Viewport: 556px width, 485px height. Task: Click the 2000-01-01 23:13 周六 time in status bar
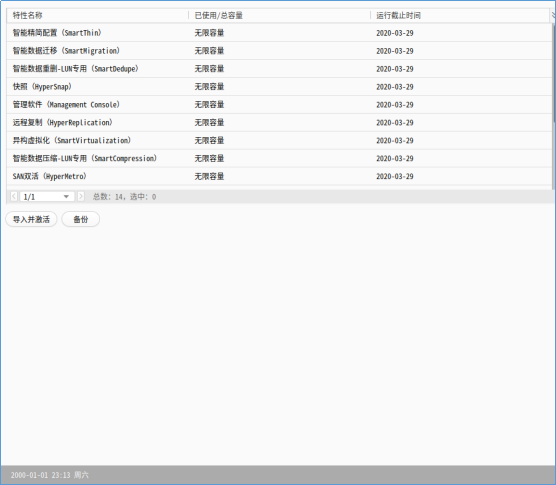[x=50, y=475]
